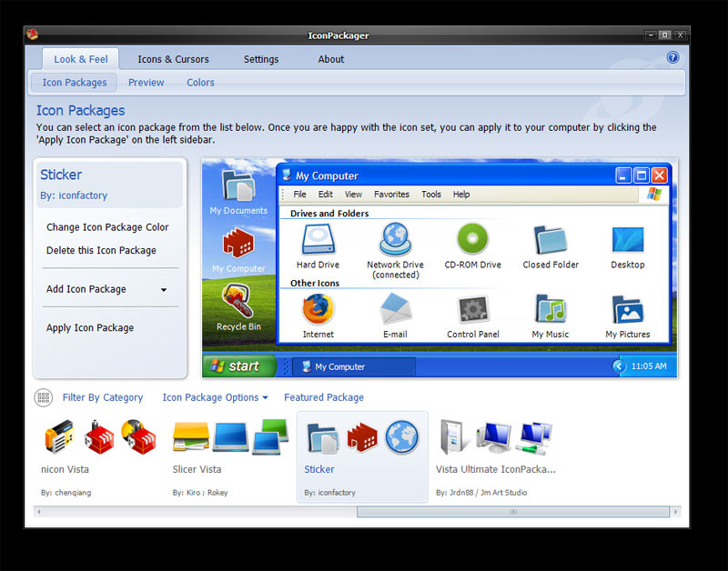728x571 pixels.
Task: Click Change Icon Package Color
Action: [107, 227]
